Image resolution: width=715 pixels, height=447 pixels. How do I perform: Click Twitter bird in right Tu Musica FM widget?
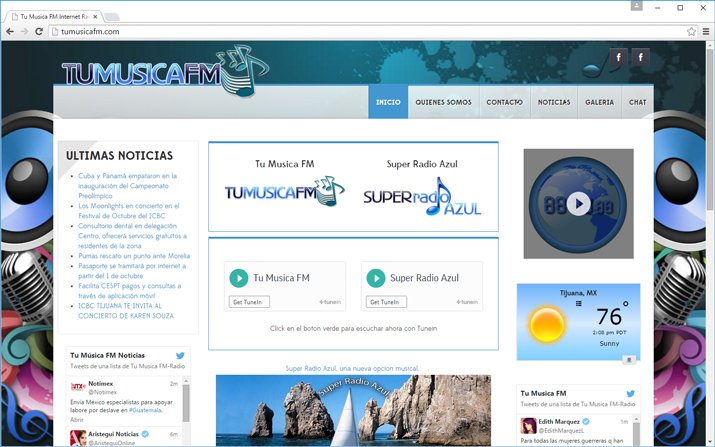coord(630,394)
